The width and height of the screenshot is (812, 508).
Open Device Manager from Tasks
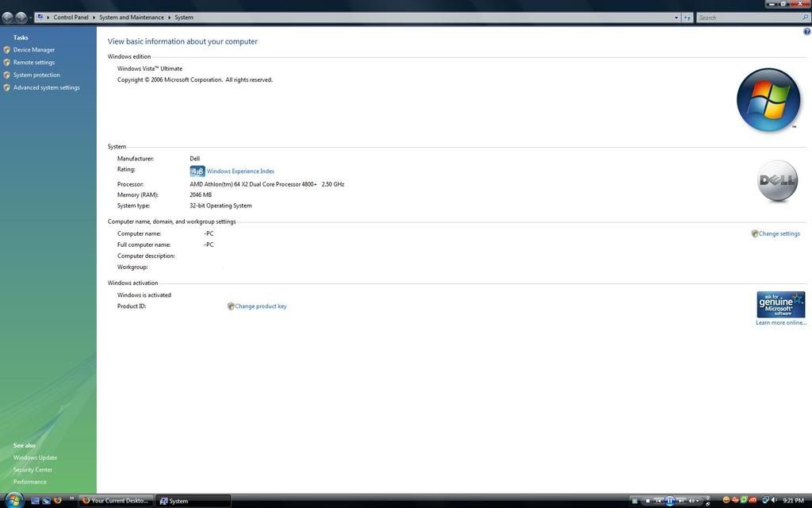click(33, 50)
